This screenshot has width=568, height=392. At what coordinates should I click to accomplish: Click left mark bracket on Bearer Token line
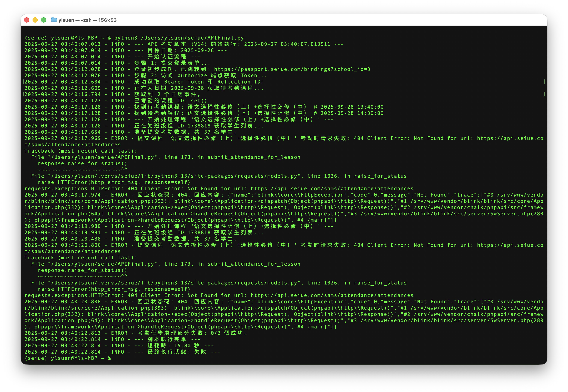point(24,82)
